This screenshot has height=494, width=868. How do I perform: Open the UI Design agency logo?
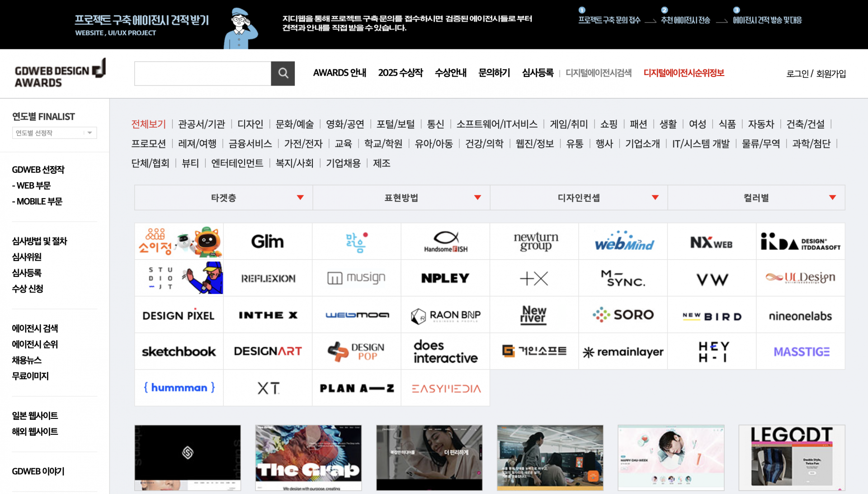(801, 278)
